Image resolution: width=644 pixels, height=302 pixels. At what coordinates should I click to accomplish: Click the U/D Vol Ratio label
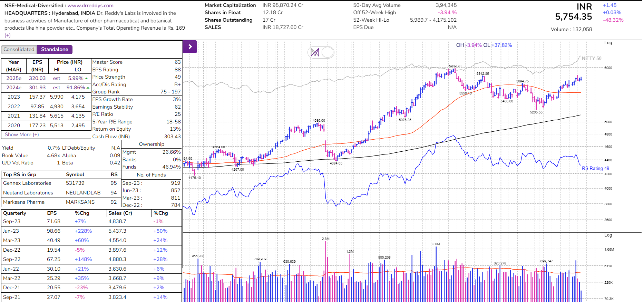click(18, 163)
